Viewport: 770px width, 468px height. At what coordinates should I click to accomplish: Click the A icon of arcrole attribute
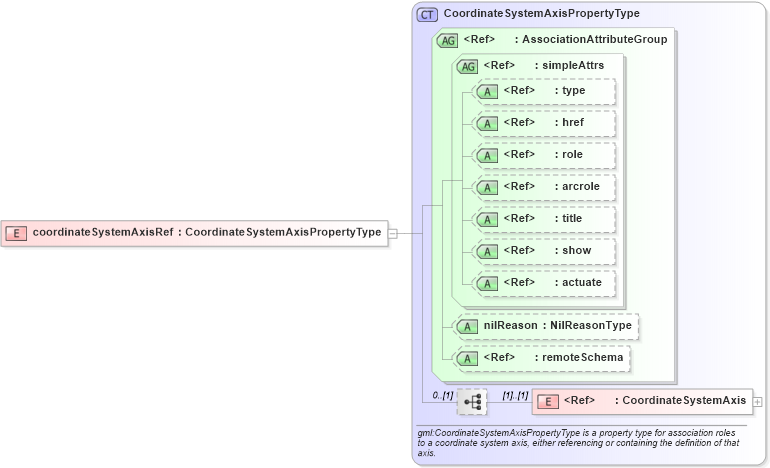[x=487, y=187]
